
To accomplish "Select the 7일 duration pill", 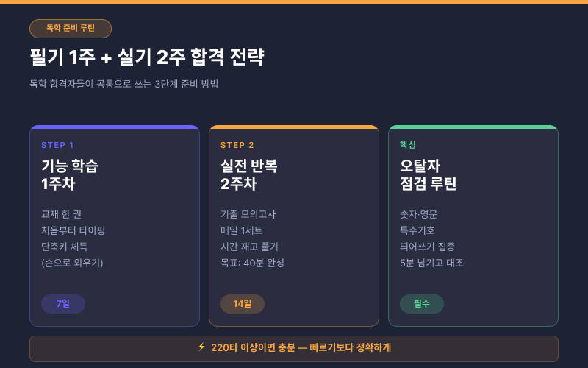I will point(63,304).
